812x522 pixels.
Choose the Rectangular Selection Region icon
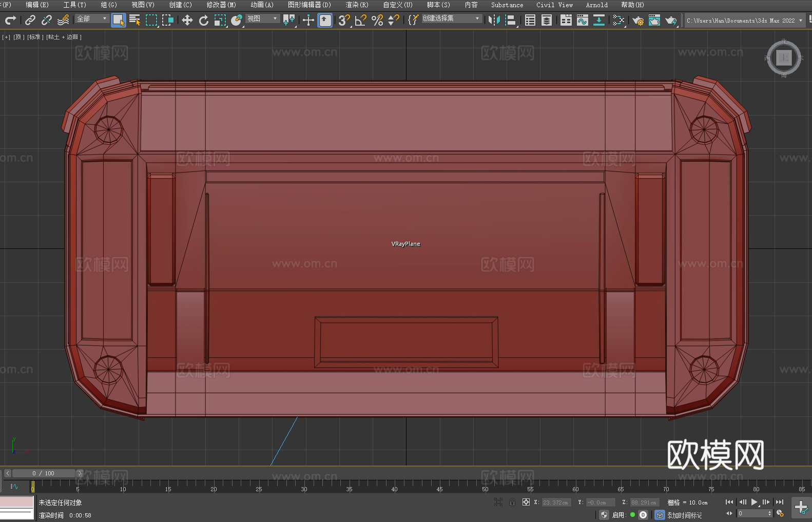coord(151,20)
